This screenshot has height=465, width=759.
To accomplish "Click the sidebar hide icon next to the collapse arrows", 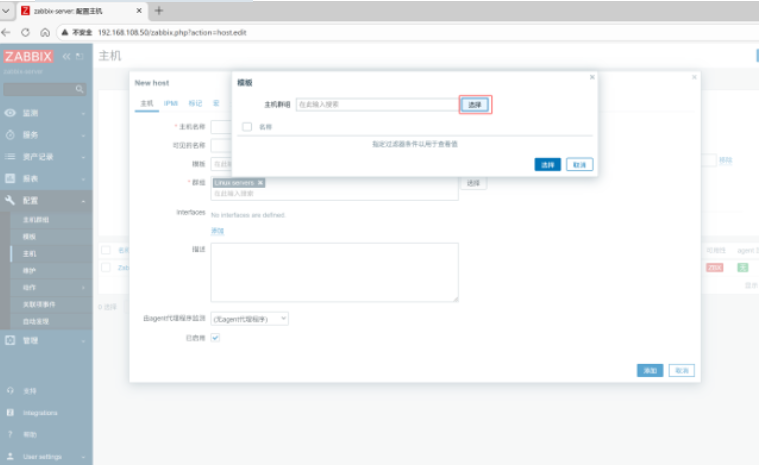I will tap(79, 57).
